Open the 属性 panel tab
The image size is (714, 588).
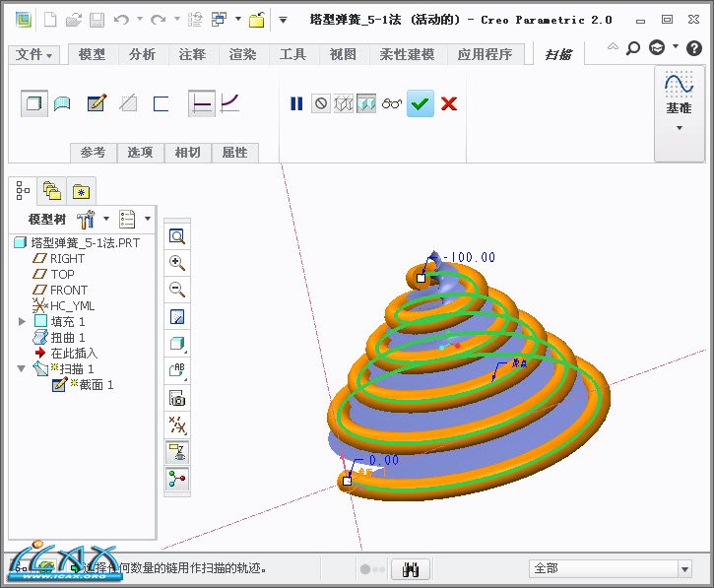(x=235, y=152)
